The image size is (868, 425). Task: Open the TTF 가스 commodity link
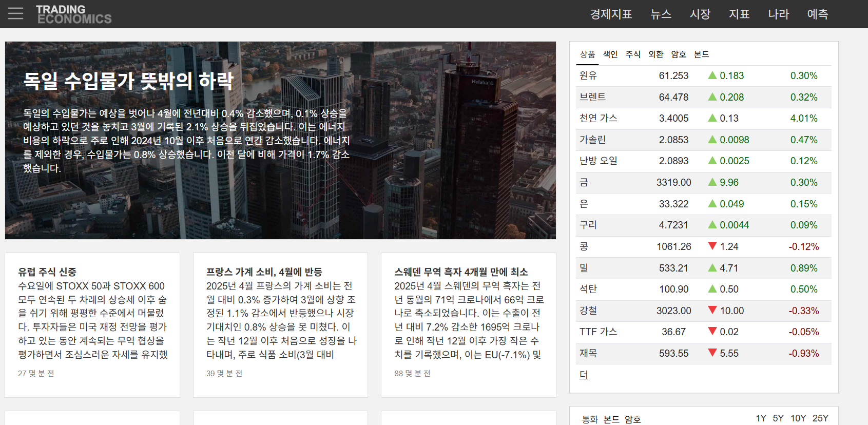pyautogui.click(x=599, y=332)
